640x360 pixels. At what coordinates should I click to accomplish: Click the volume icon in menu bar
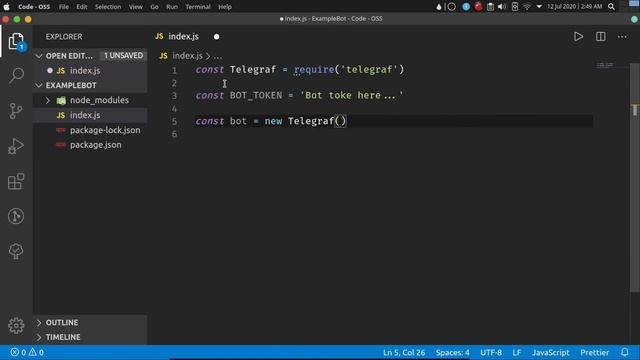pos(502,7)
